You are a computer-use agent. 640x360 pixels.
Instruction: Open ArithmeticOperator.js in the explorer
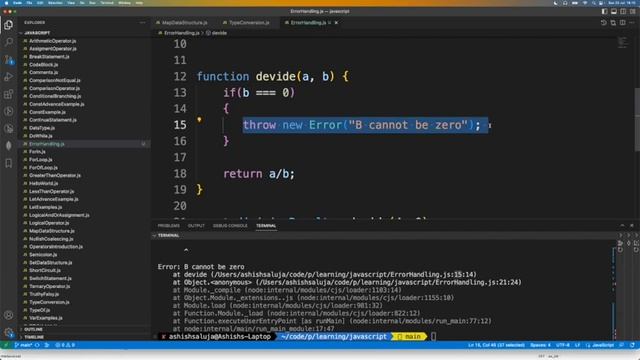pos(52,41)
